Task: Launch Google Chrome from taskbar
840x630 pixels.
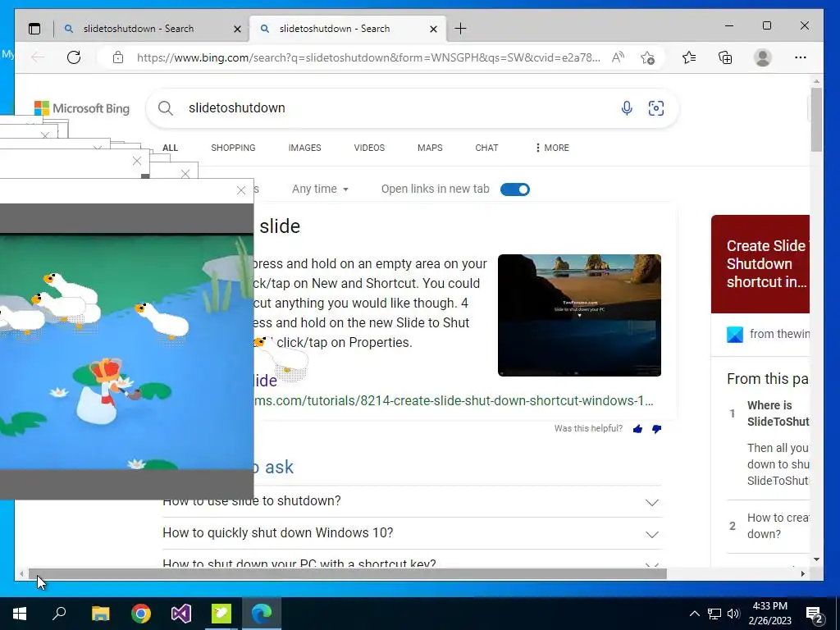Action: click(141, 614)
